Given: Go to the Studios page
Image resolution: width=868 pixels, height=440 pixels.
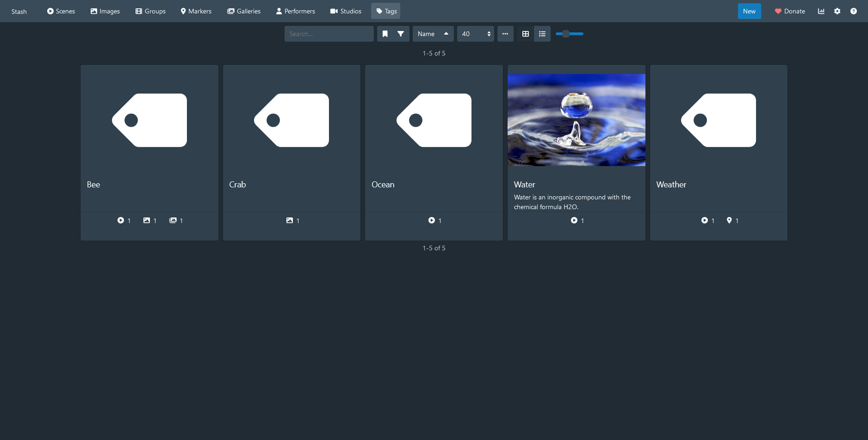Looking at the screenshot, I should click(x=346, y=11).
